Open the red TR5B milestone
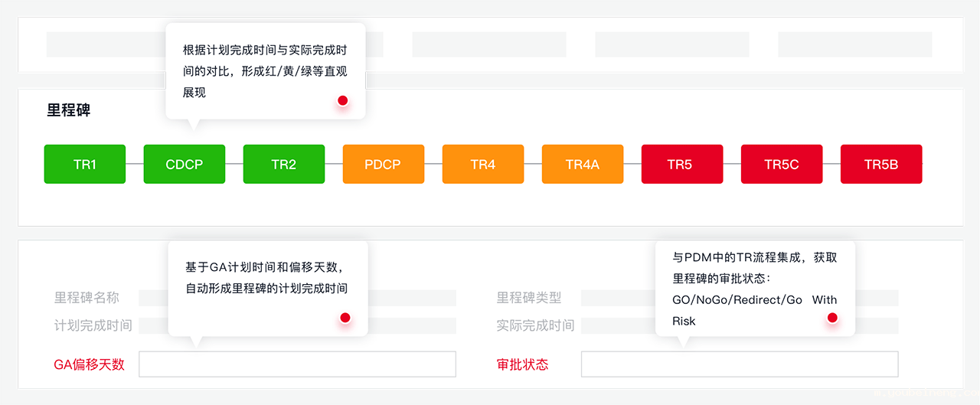This screenshot has height=405, width=980. (881, 164)
